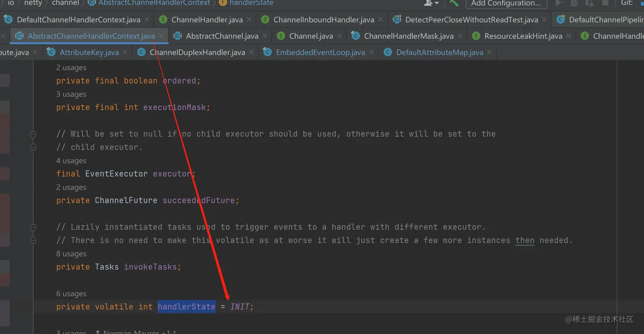Place the caret on executionMask

[x=175, y=107]
